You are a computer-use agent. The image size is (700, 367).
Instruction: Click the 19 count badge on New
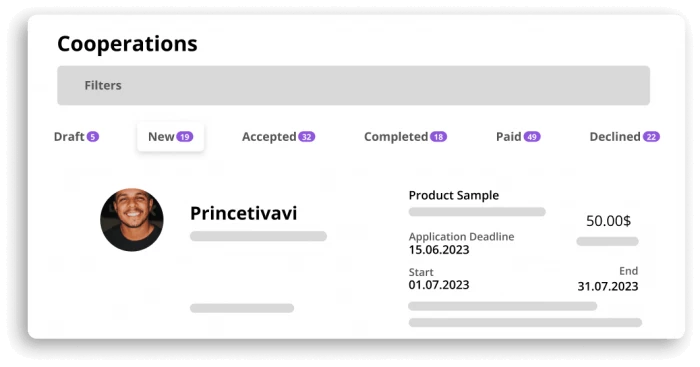pos(185,137)
